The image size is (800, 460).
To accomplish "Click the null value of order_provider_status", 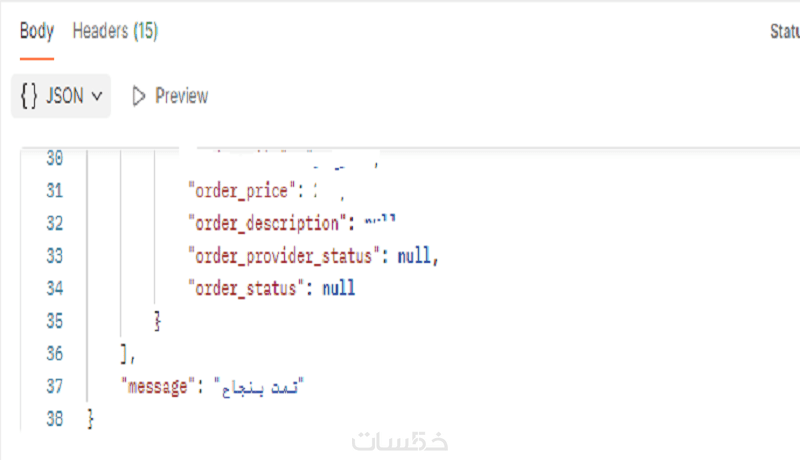I will 415,256.
